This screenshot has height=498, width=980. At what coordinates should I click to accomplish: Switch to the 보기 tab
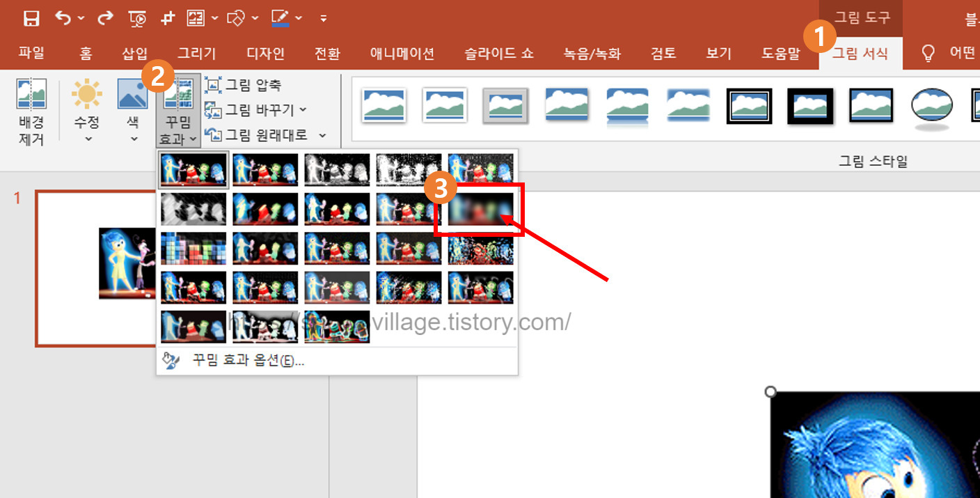[719, 54]
